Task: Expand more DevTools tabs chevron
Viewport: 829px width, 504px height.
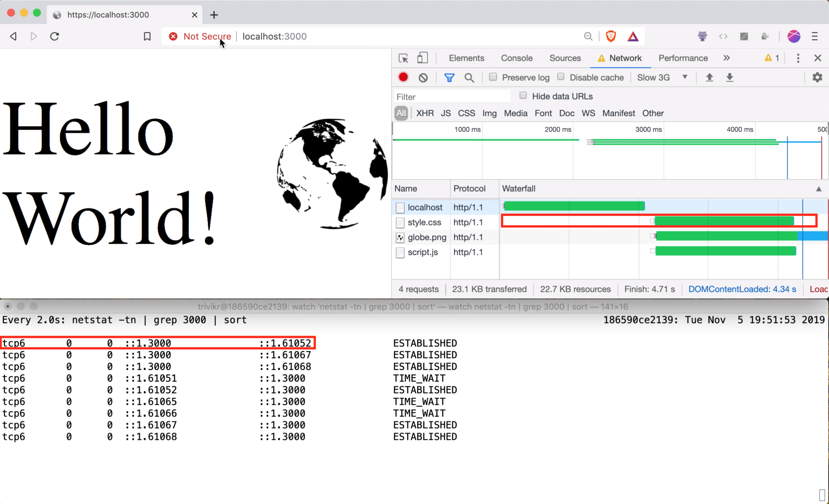Action: coord(726,58)
